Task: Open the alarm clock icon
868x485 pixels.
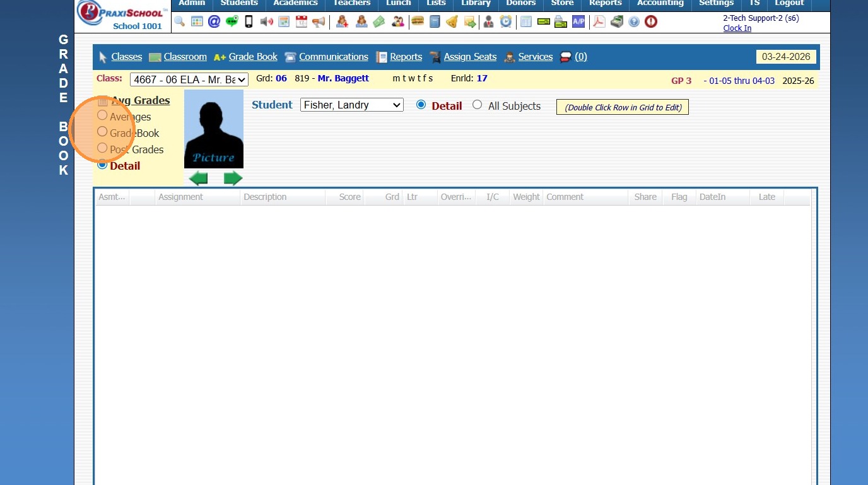Action: (506, 21)
